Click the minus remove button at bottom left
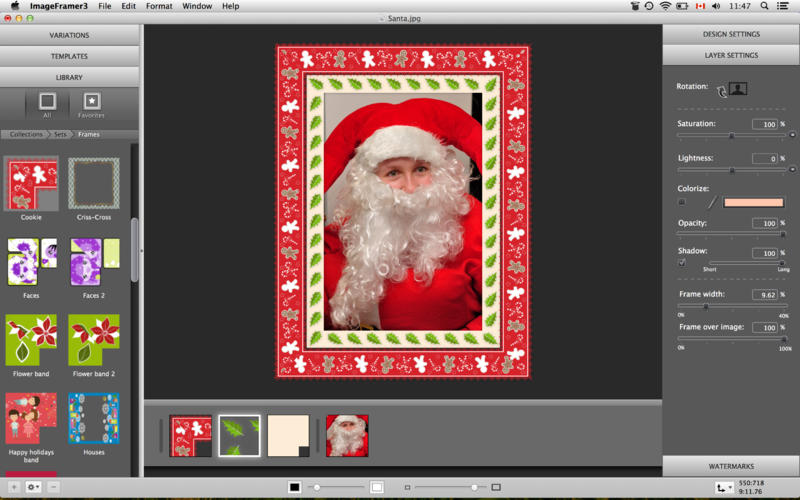800x500 pixels. (x=53, y=487)
